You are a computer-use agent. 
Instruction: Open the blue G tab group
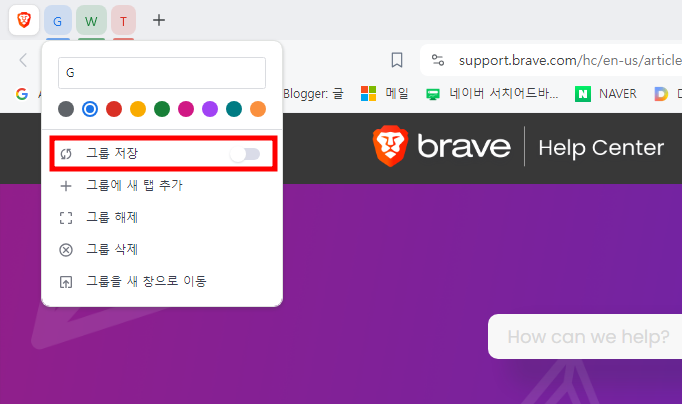coord(58,20)
